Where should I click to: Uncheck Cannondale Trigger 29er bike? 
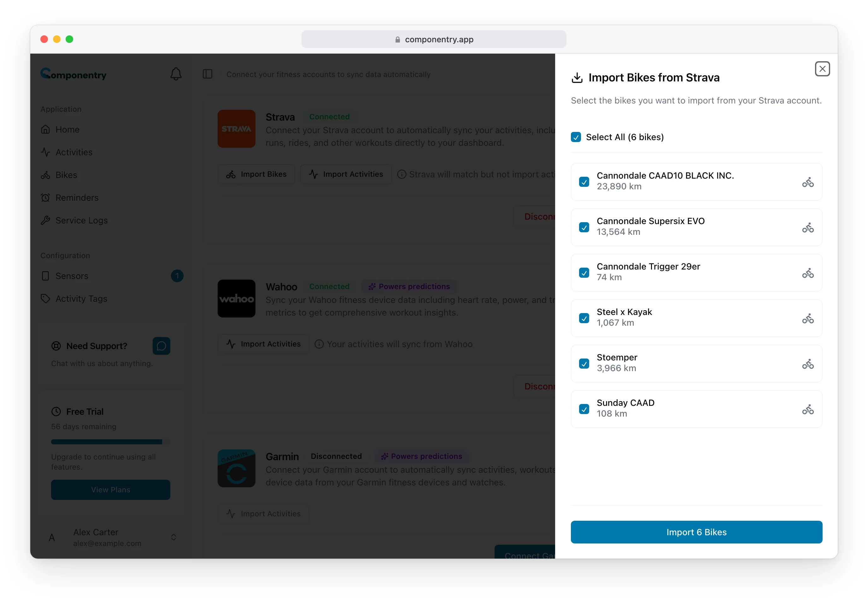pyautogui.click(x=584, y=272)
